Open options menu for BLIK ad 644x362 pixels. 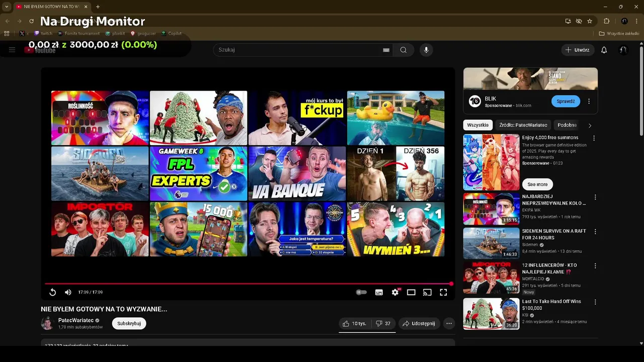click(589, 101)
